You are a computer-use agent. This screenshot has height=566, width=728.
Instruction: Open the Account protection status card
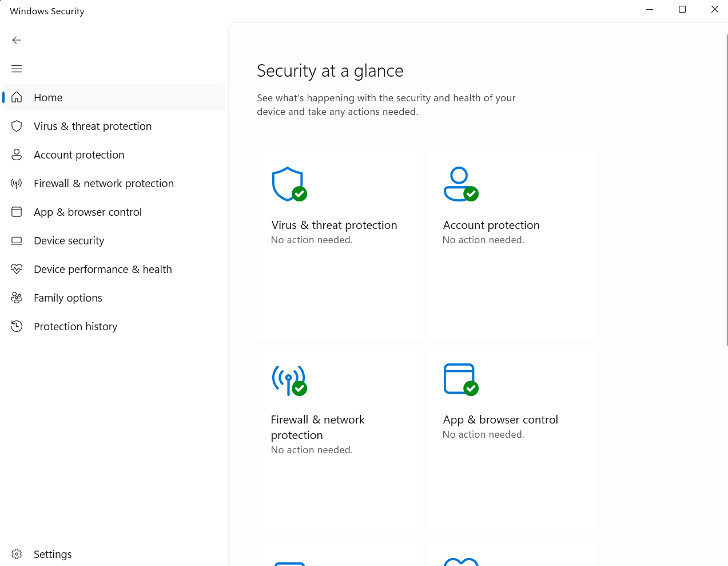tap(511, 246)
